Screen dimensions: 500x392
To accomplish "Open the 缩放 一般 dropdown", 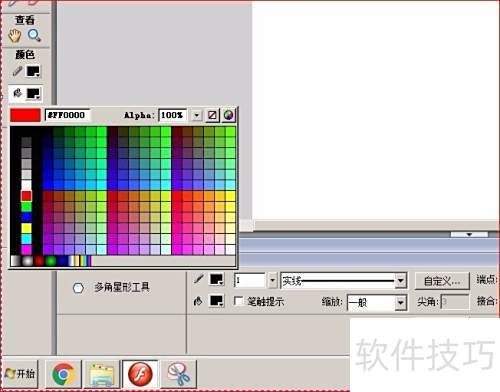I will pyautogui.click(x=401, y=303).
